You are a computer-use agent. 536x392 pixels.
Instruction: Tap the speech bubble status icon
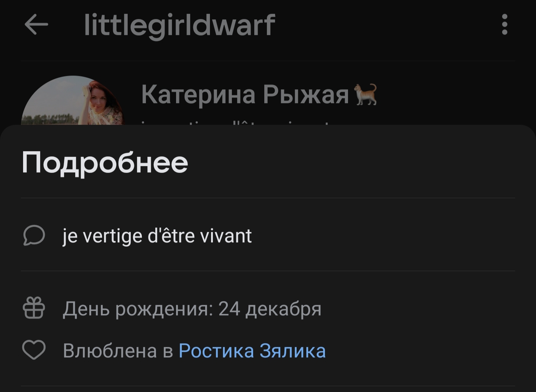[x=34, y=236]
